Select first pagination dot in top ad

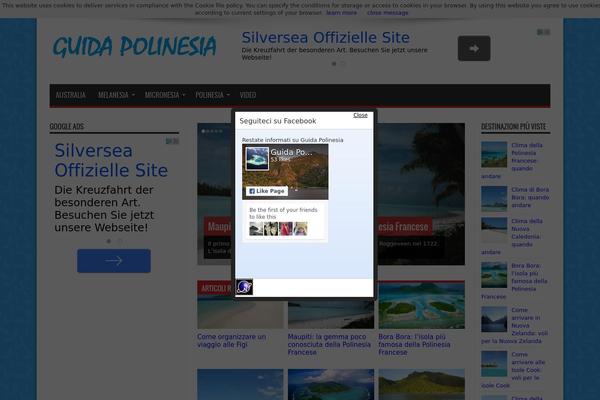pyautogui.click(x=334, y=64)
